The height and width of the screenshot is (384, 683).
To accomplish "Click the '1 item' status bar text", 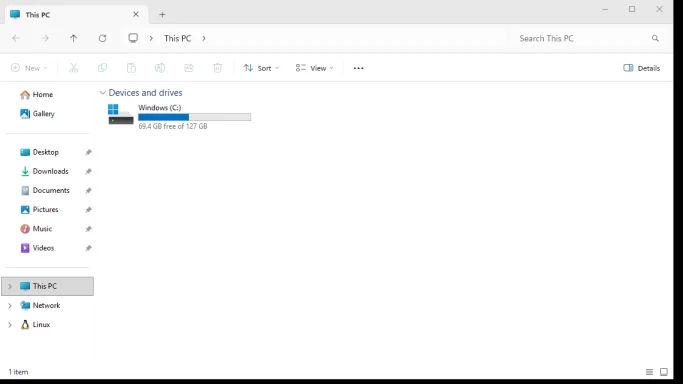I will (x=18, y=372).
